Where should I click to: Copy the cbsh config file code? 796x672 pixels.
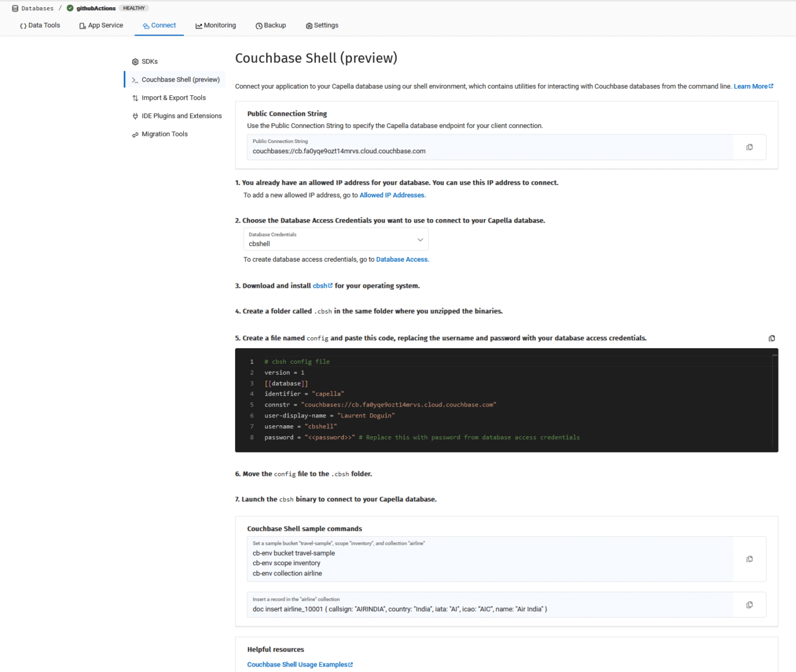pyautogui.click(x=772, y=338)
